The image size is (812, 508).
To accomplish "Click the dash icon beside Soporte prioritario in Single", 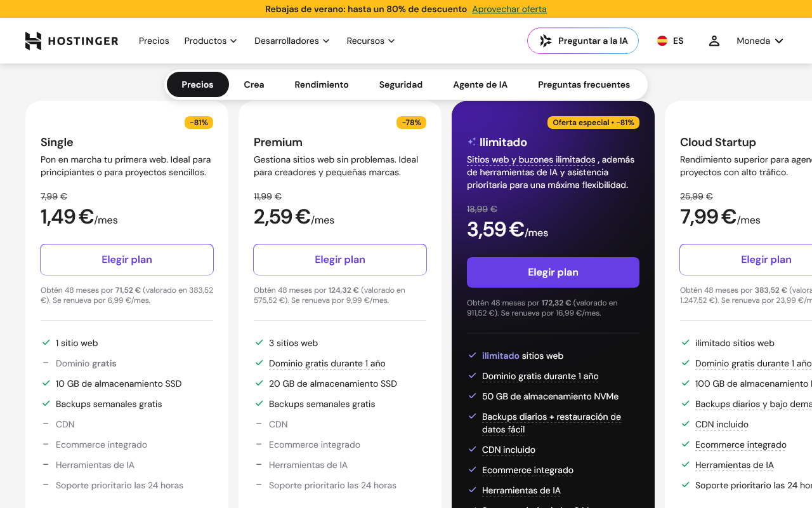I will [x=46, y=485].
